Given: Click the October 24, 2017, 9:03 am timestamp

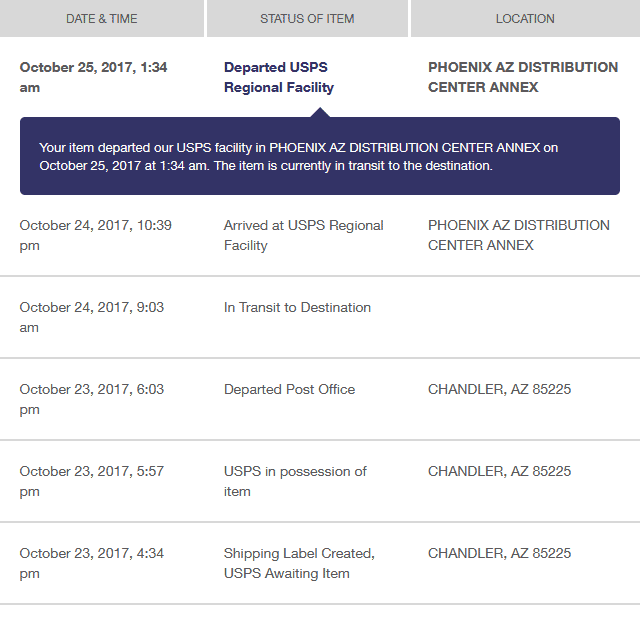Looking at the screenshot, I should (x=92, y=317).
